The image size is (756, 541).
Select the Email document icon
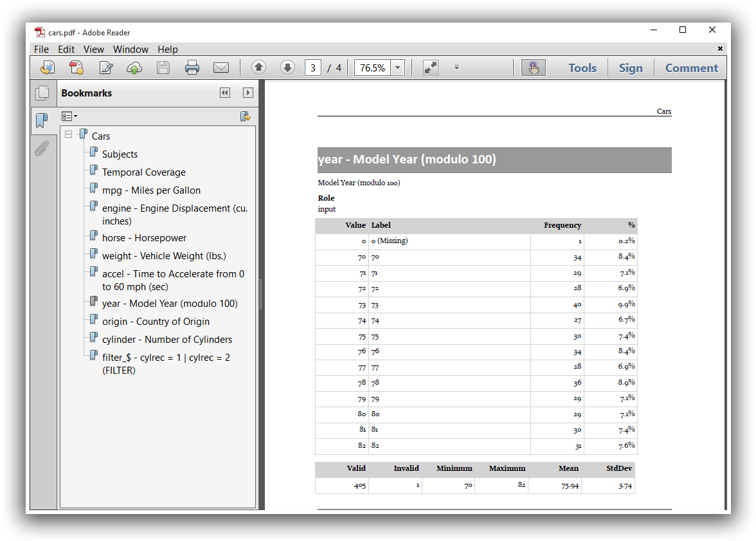[x=221, y=68]
